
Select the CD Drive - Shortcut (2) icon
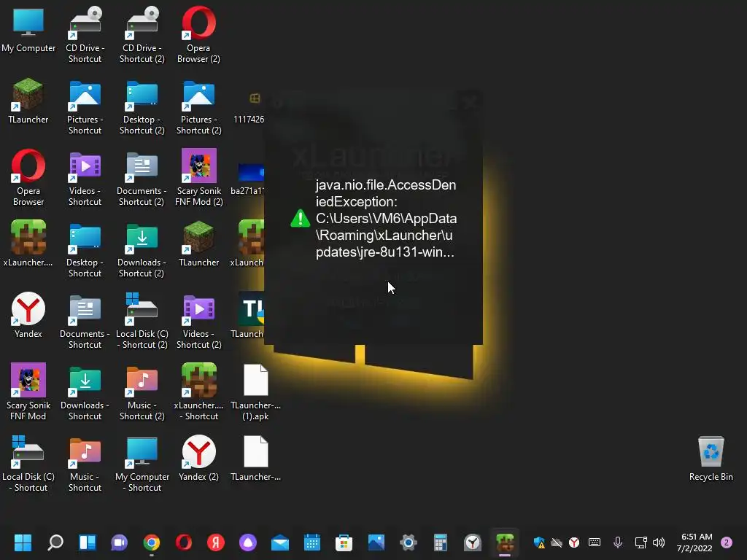(142, 34)
